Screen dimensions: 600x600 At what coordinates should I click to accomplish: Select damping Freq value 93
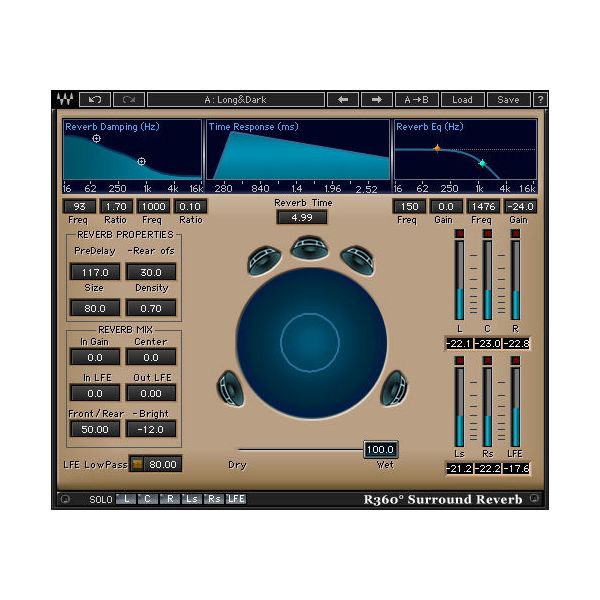click(x=79, y=206)
